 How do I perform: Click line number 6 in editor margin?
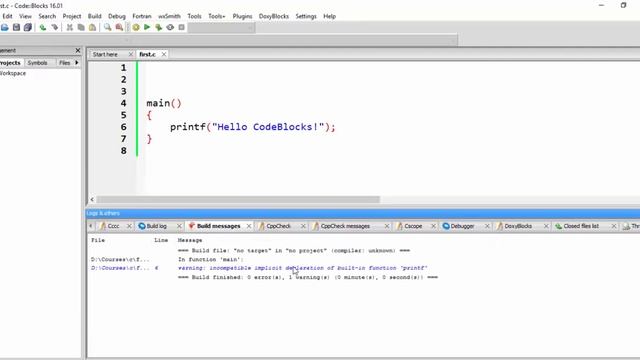[124, 127]
